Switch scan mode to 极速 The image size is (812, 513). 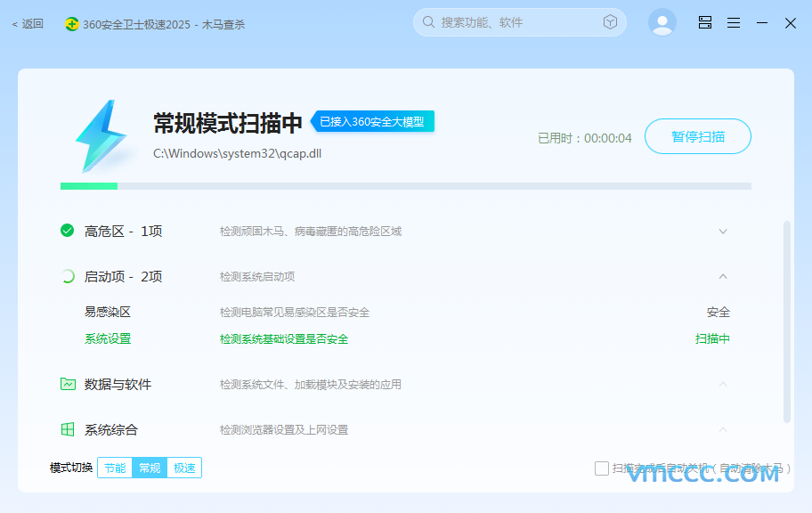184,468
